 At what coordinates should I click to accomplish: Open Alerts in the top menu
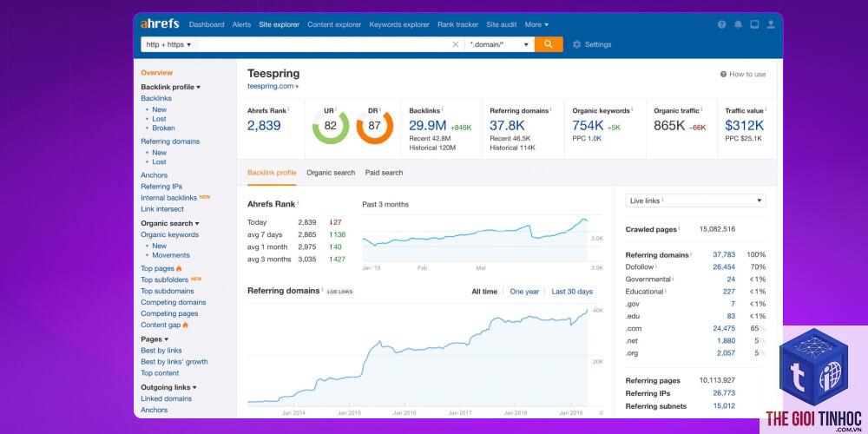241,24
